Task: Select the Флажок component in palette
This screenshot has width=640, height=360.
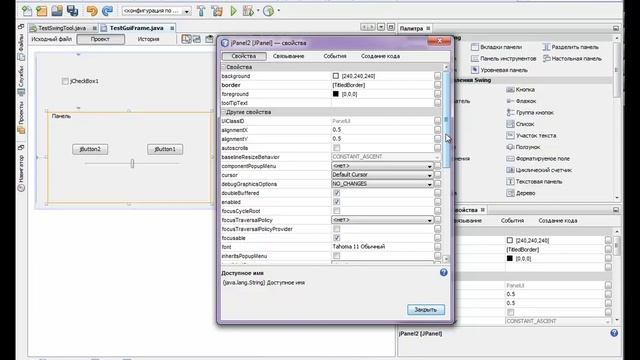Action: point(521,101)
